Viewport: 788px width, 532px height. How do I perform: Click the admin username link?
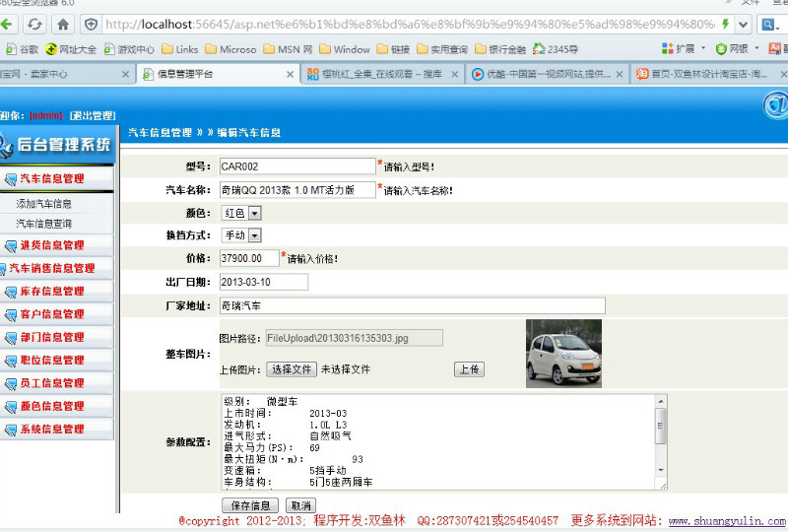[46, 115]
